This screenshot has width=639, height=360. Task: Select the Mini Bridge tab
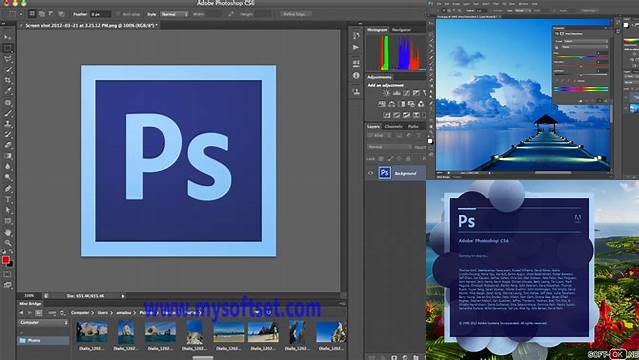pos(30,304)
